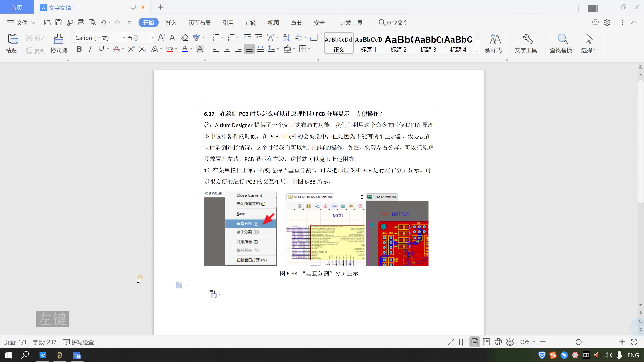This screenshot has width=644, height=362.
Task: Open the font name dropdown
Action: (x=124, y=38)
